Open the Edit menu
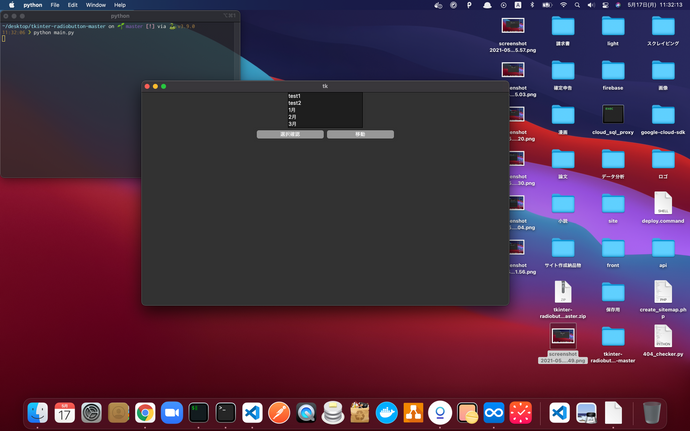Image resolution: width=690 pixels, height=431 pixels. coord(73,5)
